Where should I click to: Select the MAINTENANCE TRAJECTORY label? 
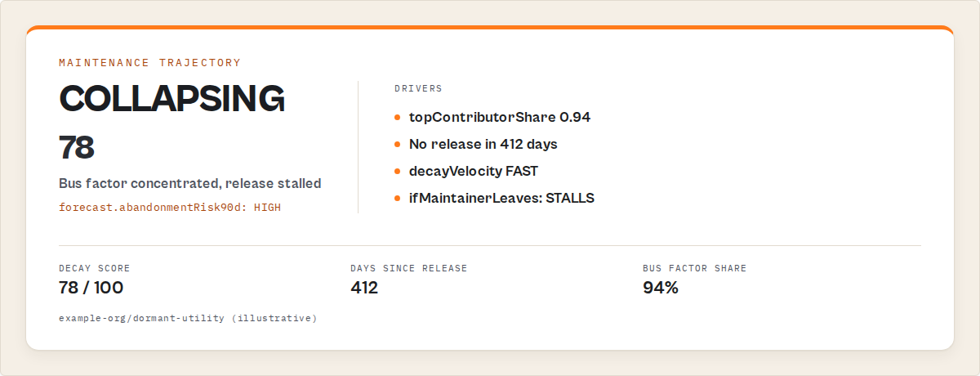pos(150,62)
